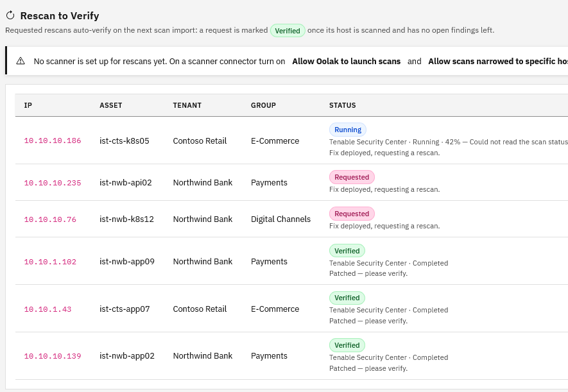The height and width of the screenshot is (392, 568).
Task: Click Contoso Retail tenant in ist-cts-app07 row
Action: (x=200, y=309)
